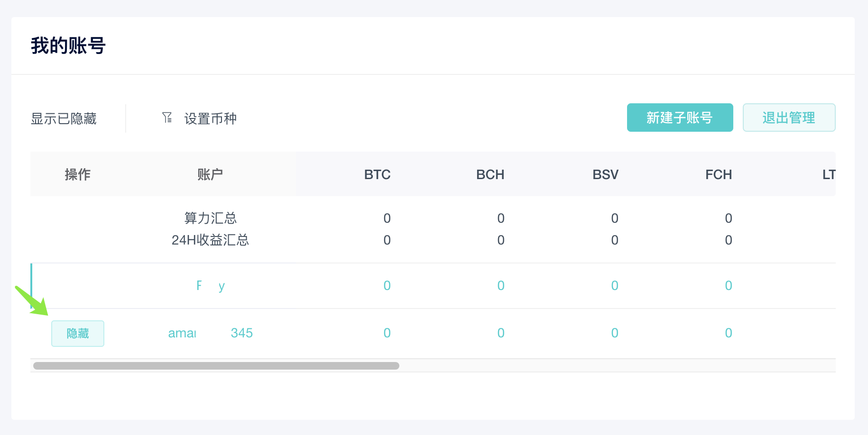Viewport: 868px width, 435px height.
Task: Click the filter icon beside 设置币种
Action: pyautogui.click(x=167, y=118)
